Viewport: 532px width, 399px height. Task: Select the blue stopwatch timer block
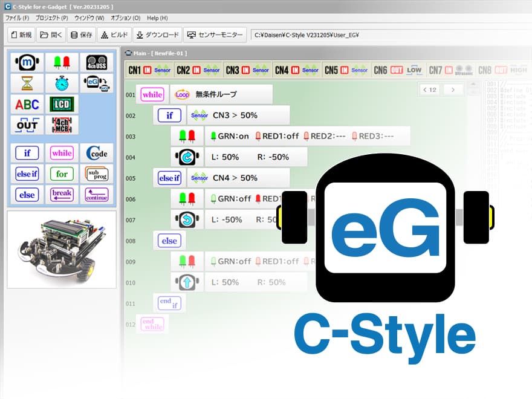tap(62, 83)
